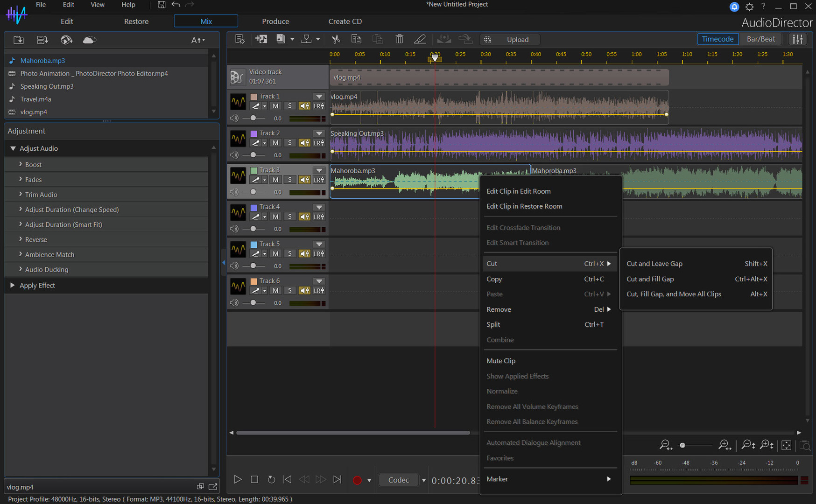Solo Track 2 with the S button
Image resolution: width=816 pixels, height=504 pixels.
point(289,143)
